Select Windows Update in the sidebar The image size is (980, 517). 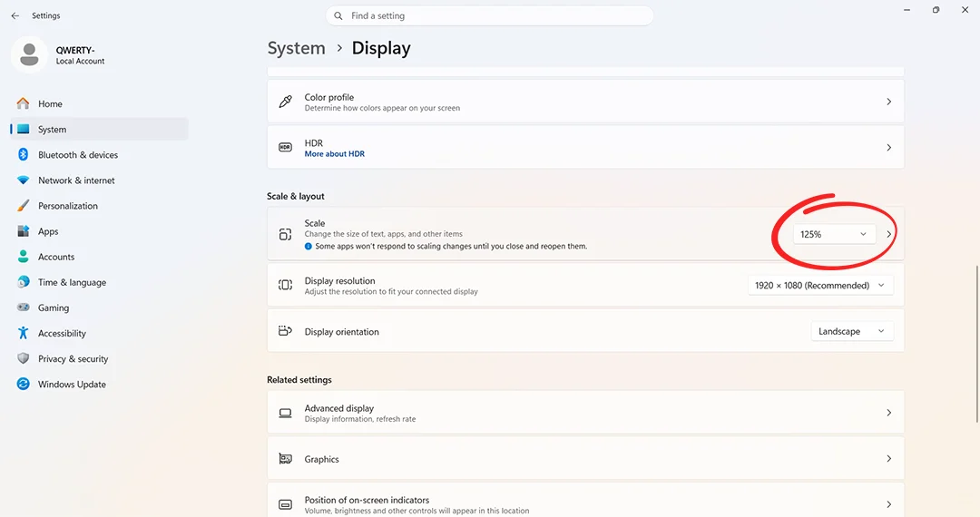100,384
